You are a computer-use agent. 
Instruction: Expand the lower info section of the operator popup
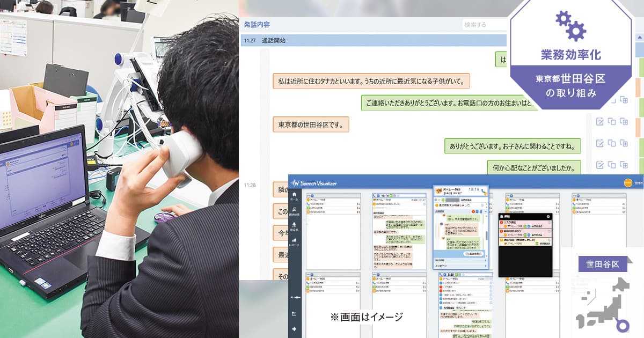click(x=459, y=260)
